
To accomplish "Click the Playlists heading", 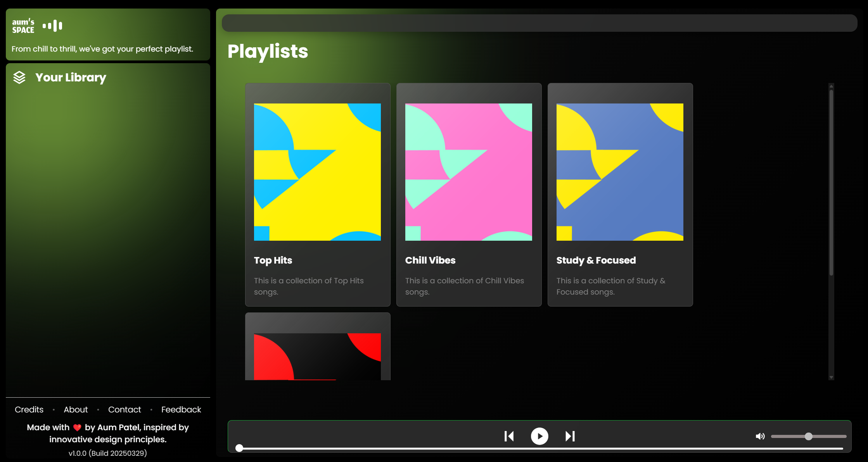I will pos(268,51).
